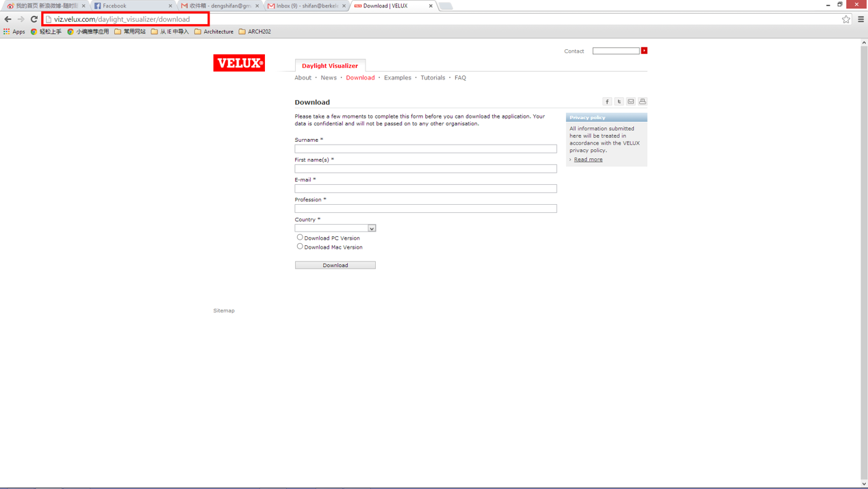Viewport: 868px width, 489px height.
Task: Open the Contact link
Action: (x=574, y=51)
